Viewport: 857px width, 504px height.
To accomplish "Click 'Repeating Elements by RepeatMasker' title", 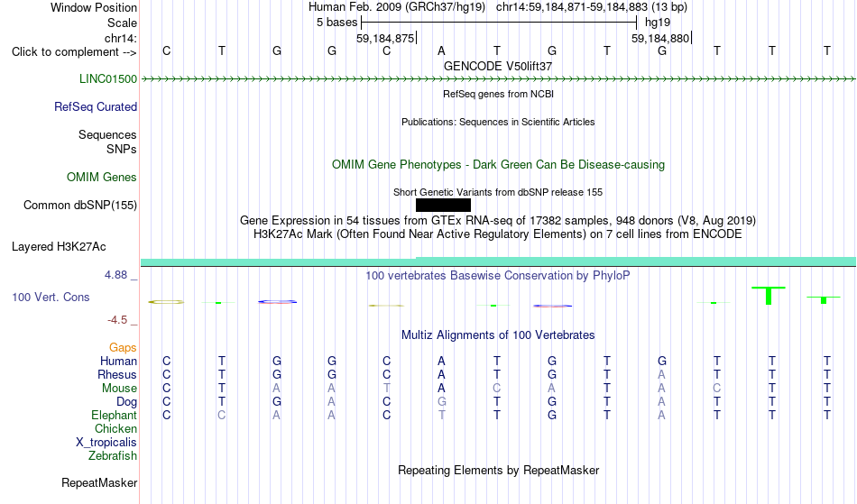I will [x=499, y=470].
